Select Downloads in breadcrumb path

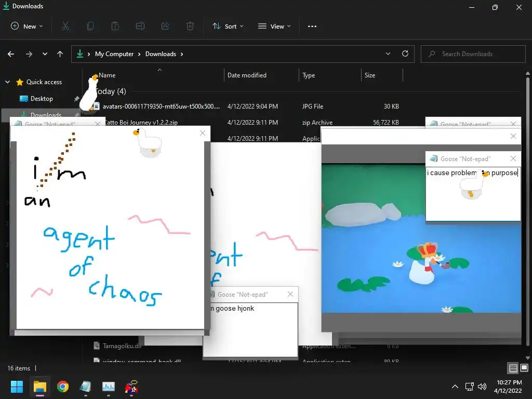click(161, 54)
